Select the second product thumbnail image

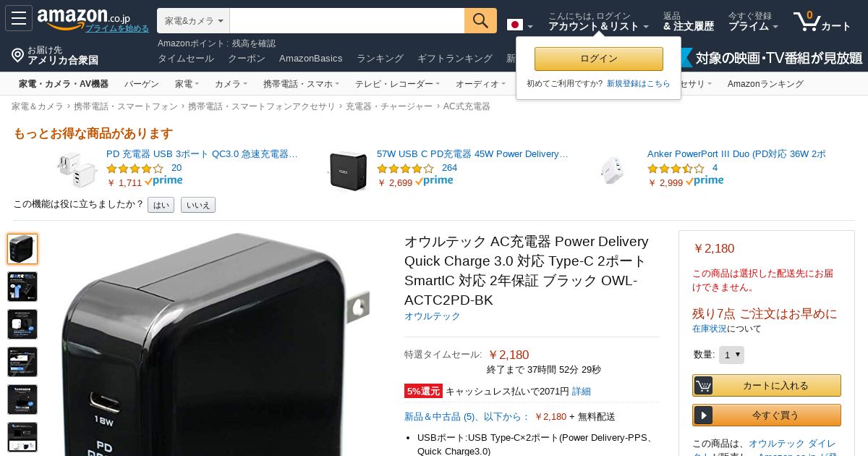[22, 287]
